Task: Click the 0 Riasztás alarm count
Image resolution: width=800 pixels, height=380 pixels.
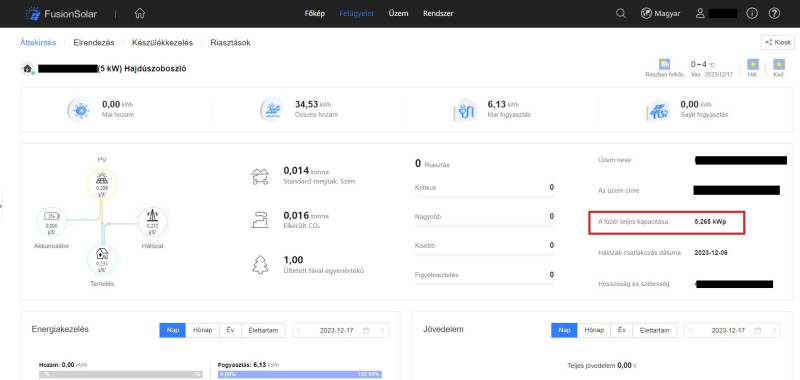Action: (x=432, y=164)
